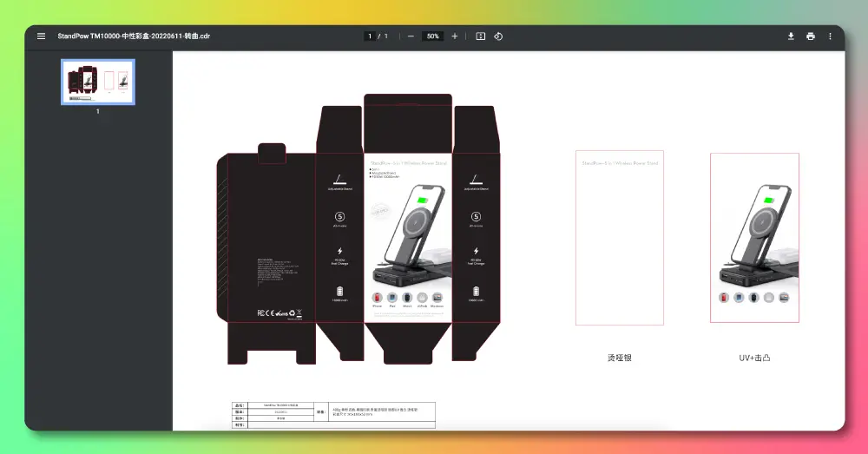Click the fit to page icon
Viewport: 868px width, 454px height.
click(481, 36)
